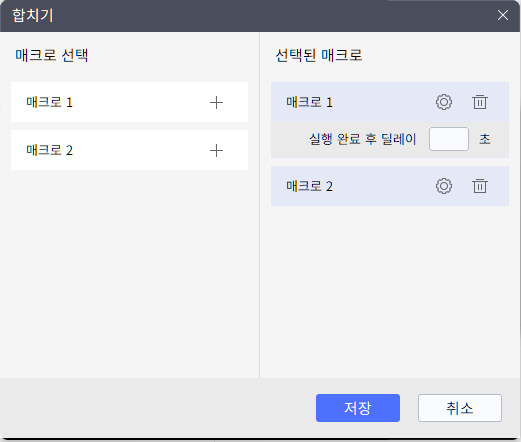Open settings gear for selected 매크로 2

coord(444,186)
